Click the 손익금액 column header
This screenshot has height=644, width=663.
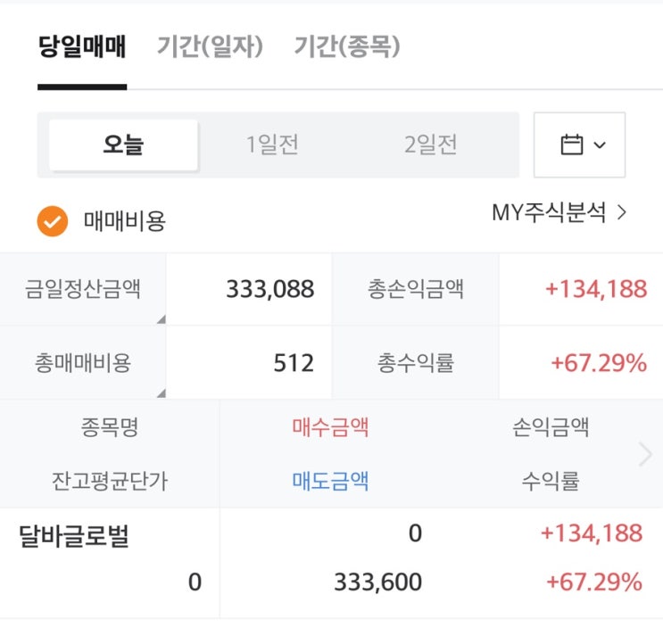(551, 427)
